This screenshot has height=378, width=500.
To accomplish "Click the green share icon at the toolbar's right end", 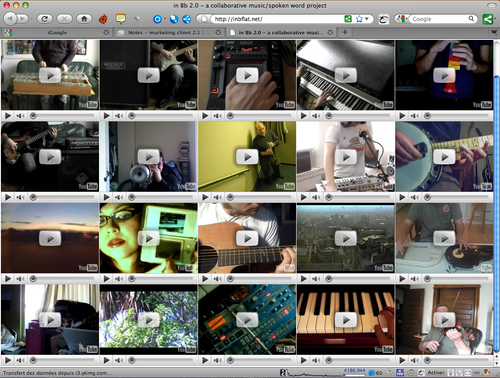I will pos(488,19).
